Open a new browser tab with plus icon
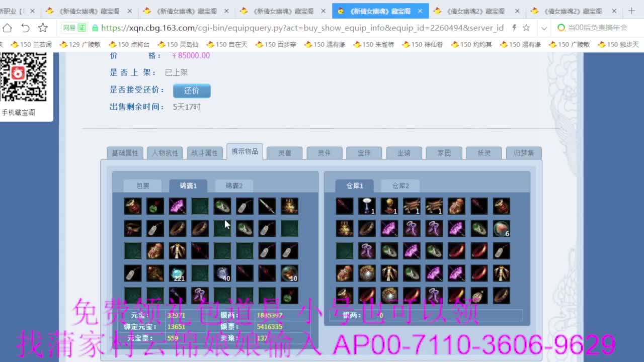This screenshot has width=644, height=362. (632, 11)
